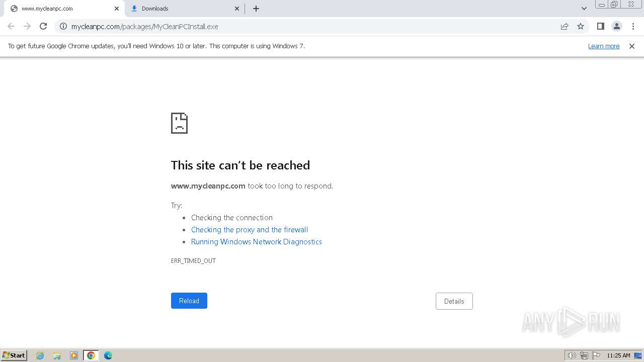
Task: Open Checking the proxy and the firewall
Action: point(250,230)
